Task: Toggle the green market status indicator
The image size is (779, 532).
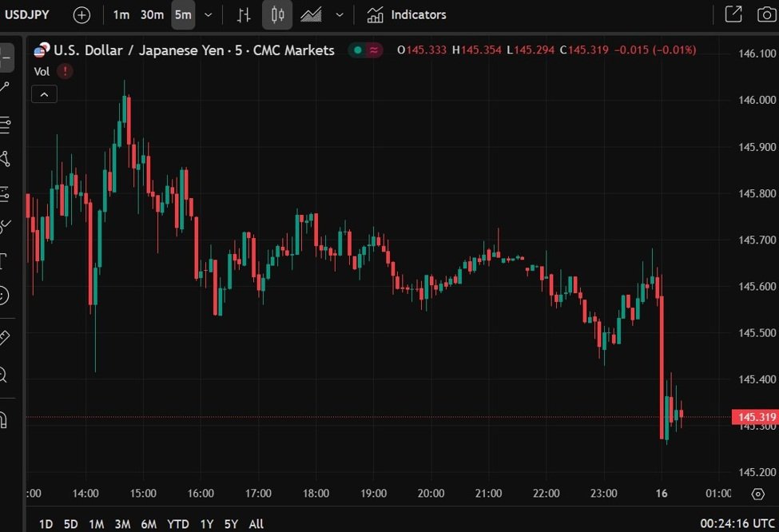Action: pos(357,50)
